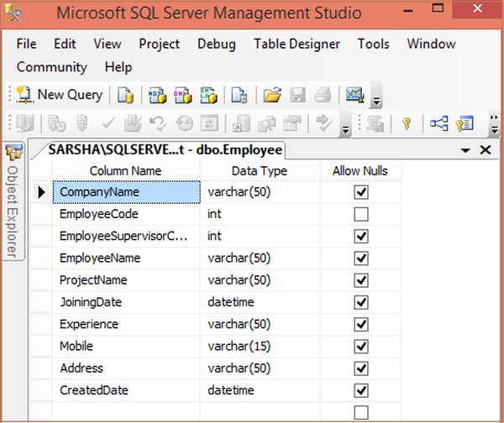This screenshot has height=423, width=504.
Task: Click the New Query button
Action: pyautogui.click(x=59, y=95)
